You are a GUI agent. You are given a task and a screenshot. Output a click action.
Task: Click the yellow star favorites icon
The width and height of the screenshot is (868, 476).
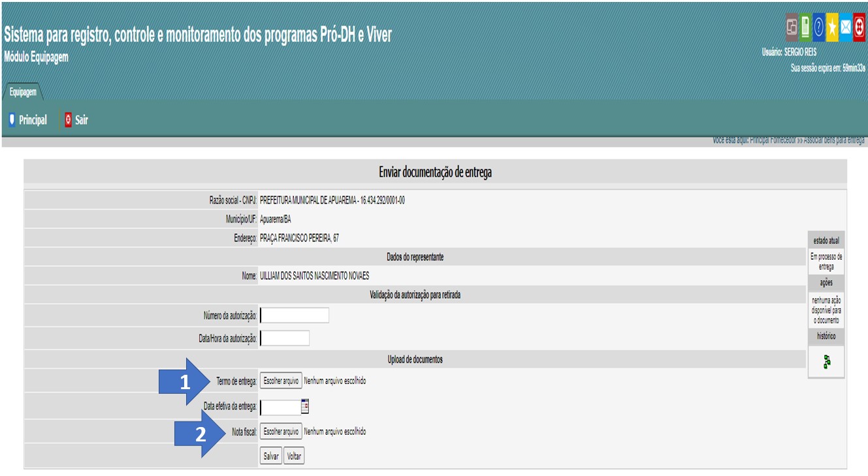coord(832,27)
